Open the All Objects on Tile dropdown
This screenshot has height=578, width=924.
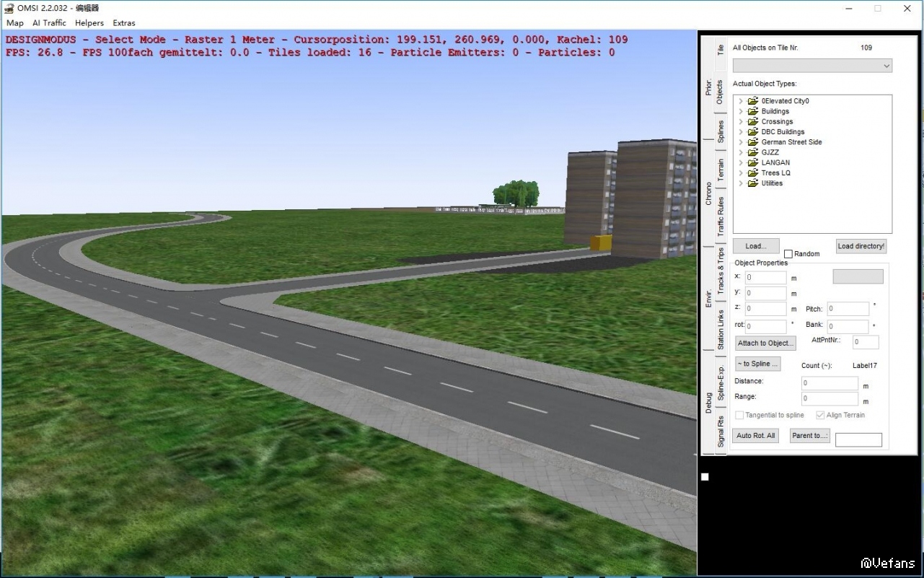click(812, 66)
